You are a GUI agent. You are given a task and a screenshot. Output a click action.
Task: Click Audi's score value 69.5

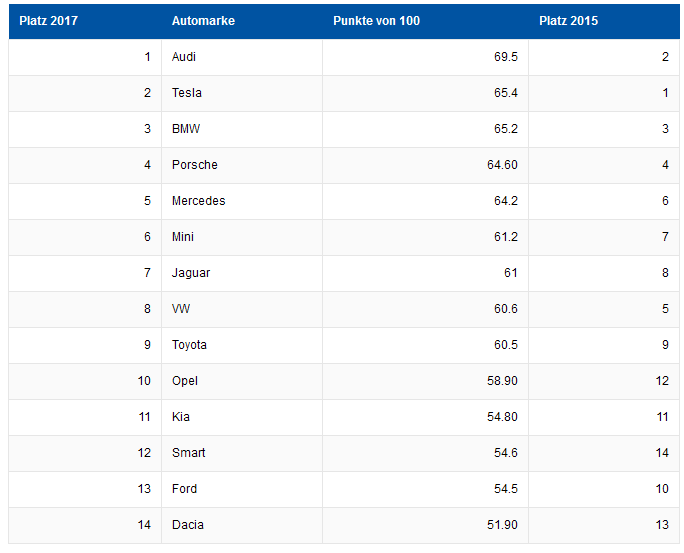(505, 57)
